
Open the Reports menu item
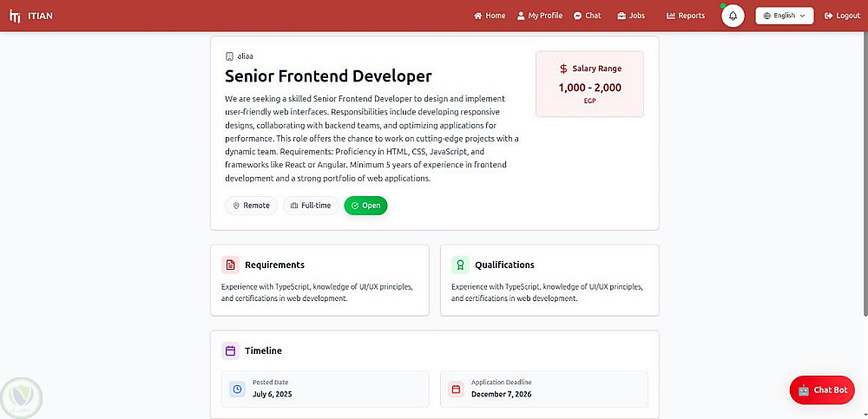pyautogui.click(x=686, y=16)
